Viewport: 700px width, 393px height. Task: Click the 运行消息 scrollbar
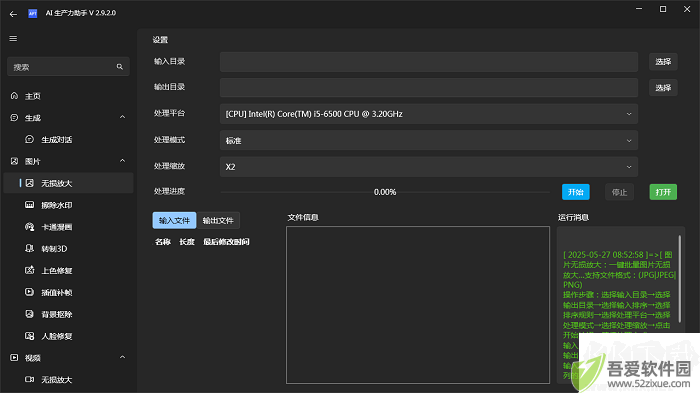[x=680, y=279]
